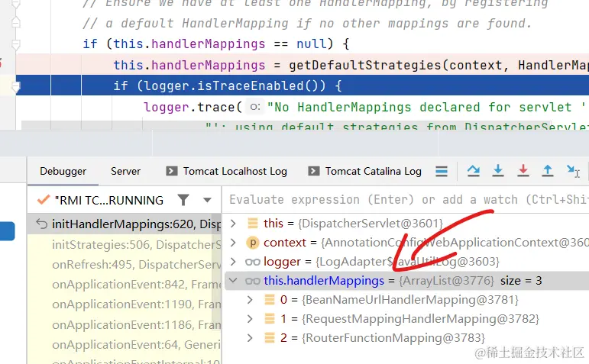Click the RequestMappingHandlerMapping@3782 value
This screenshot has width=589, height=364.
click(420, 319)
